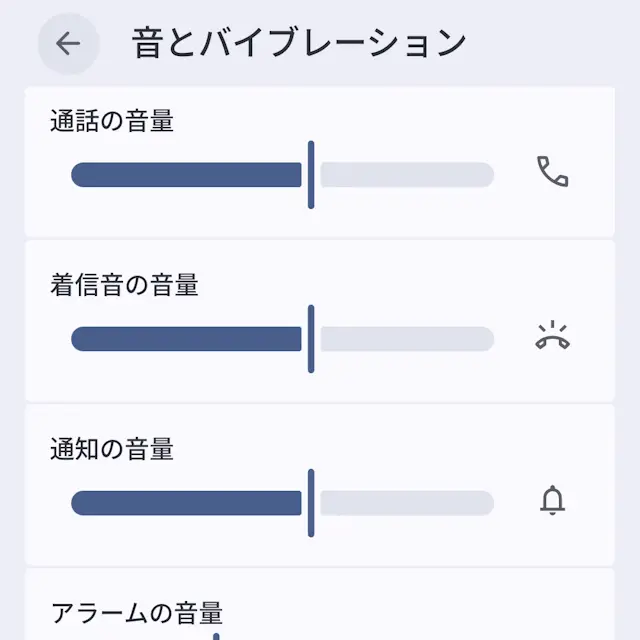Click the アラームの音量 label
Viewport: 640px width, 640px height.
[x=136, y=612]
